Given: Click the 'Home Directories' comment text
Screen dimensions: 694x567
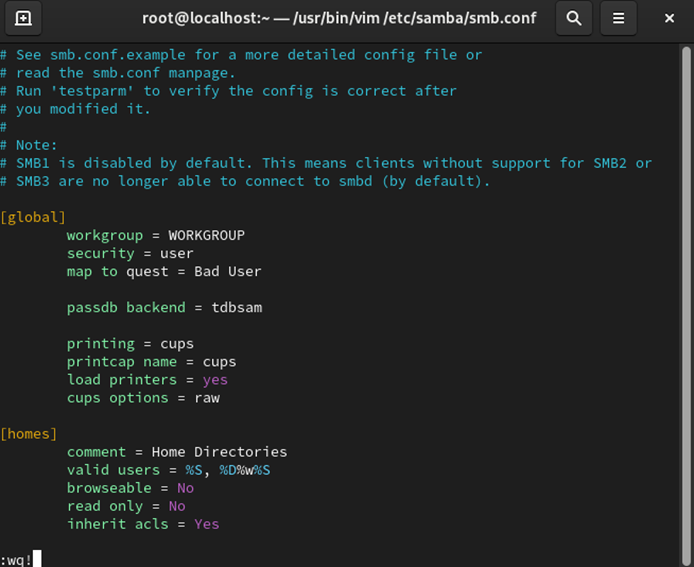Looking at the screenshot, I should 219,452.
